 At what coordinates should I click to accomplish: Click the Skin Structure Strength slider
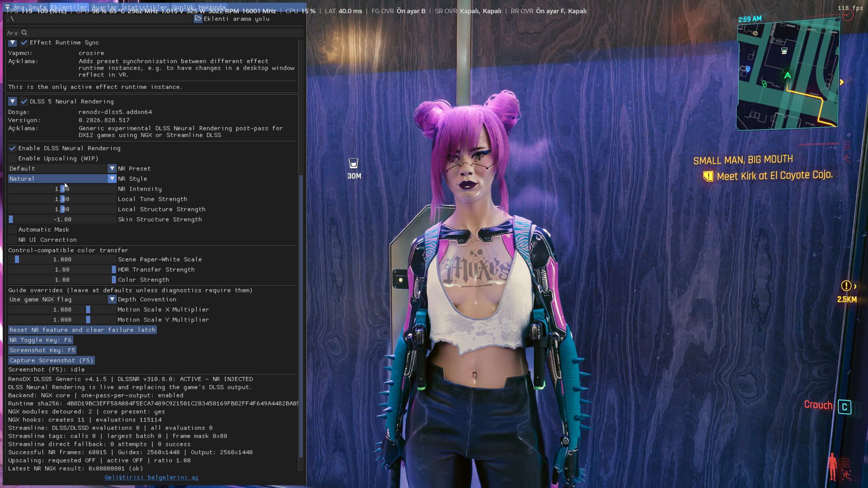62,220
